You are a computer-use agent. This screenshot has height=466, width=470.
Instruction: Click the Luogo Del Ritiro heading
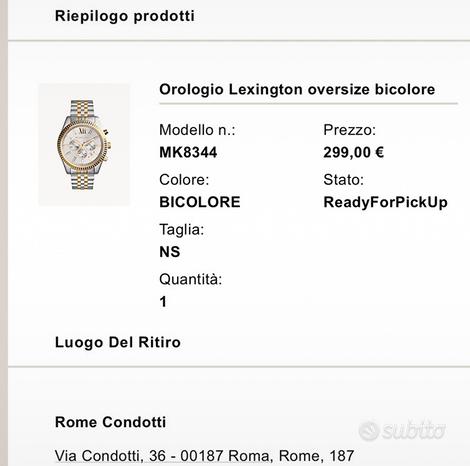[x=118, y=342]
